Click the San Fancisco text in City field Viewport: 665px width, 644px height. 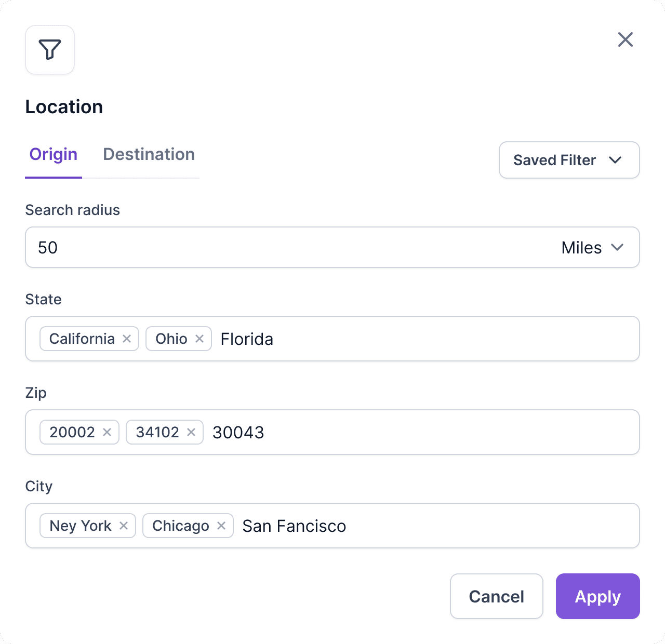294,526
